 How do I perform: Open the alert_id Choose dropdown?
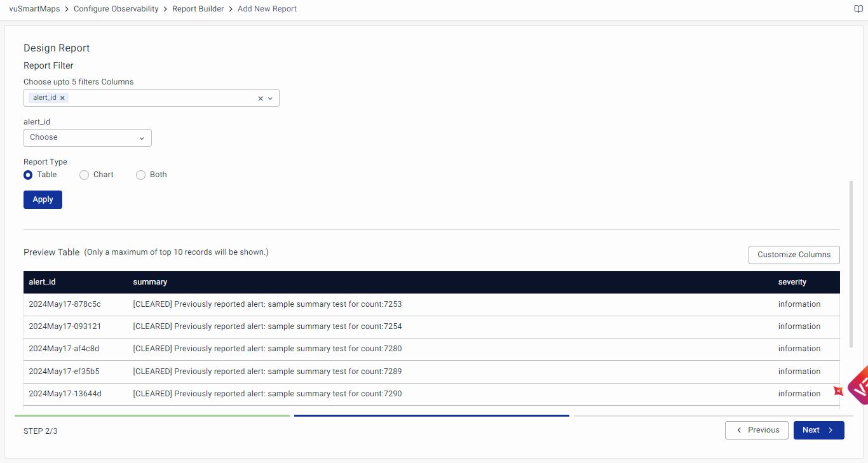pyautogui.click(x=88, y=138)
